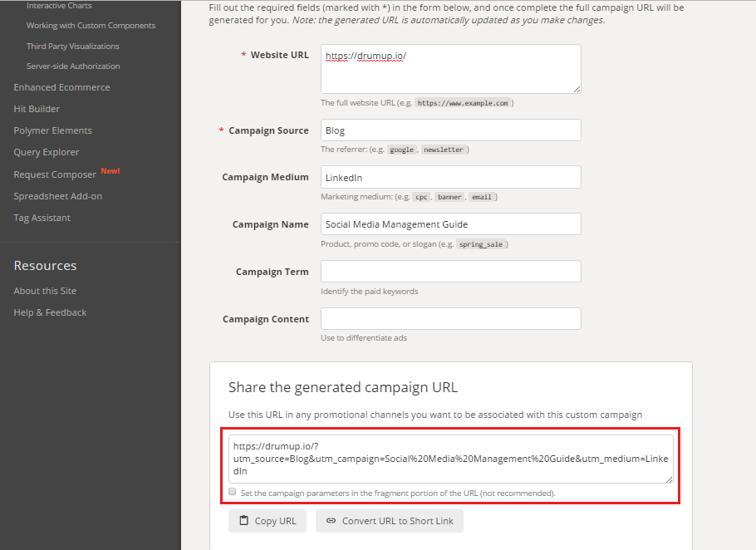
Task: Click the chain link icon on Convert URL
Action: click(331, 521)
